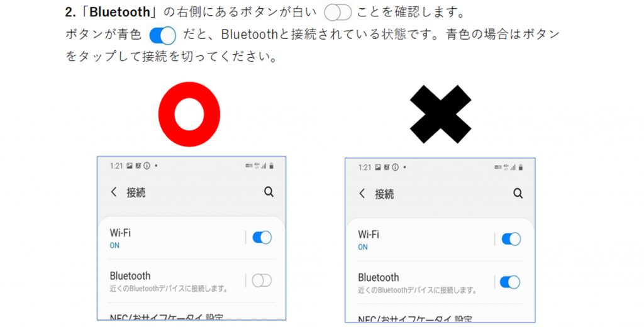
Task: Open the Bluetooth label in the right screenshot
Action: pyautogui.click(x=378, y=277)
